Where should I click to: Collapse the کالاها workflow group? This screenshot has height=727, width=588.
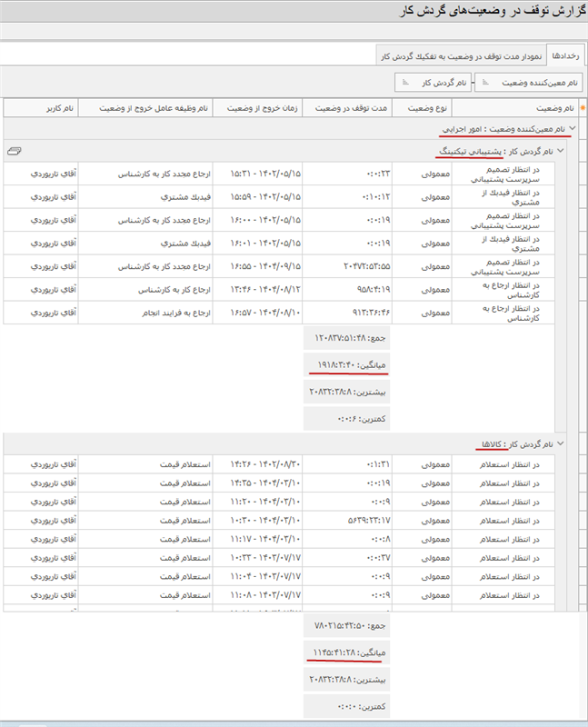pyautogui.click(x=560, y=443)
